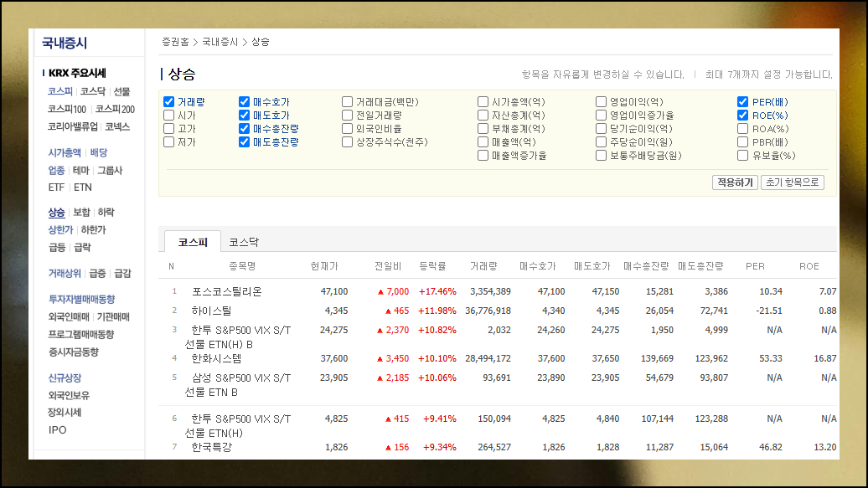Check the 유보율(%) option
The image size is (868, 488).
[743, 156]
